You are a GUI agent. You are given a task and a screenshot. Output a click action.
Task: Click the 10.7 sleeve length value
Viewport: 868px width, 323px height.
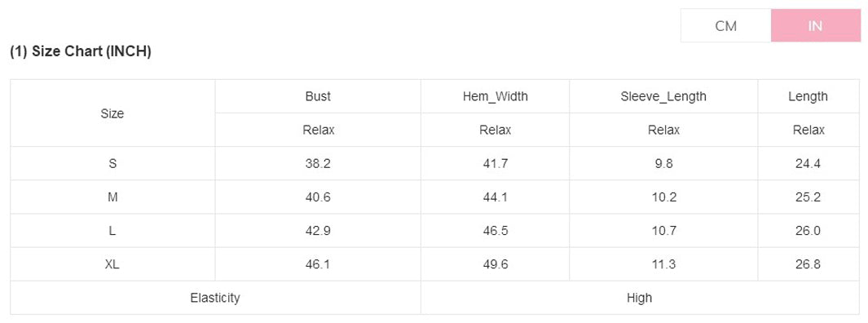tap(663, 231)
